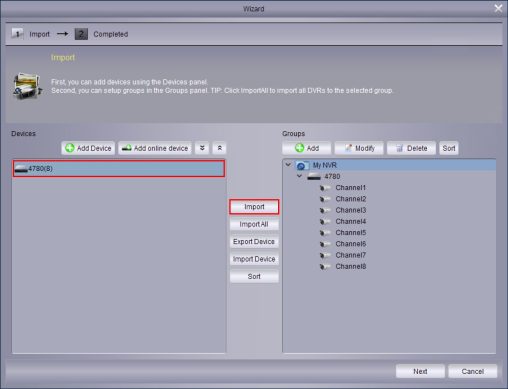Click the DVR icon in 4780(8) device row
This screenshot has width=508, height=389.
21,169
